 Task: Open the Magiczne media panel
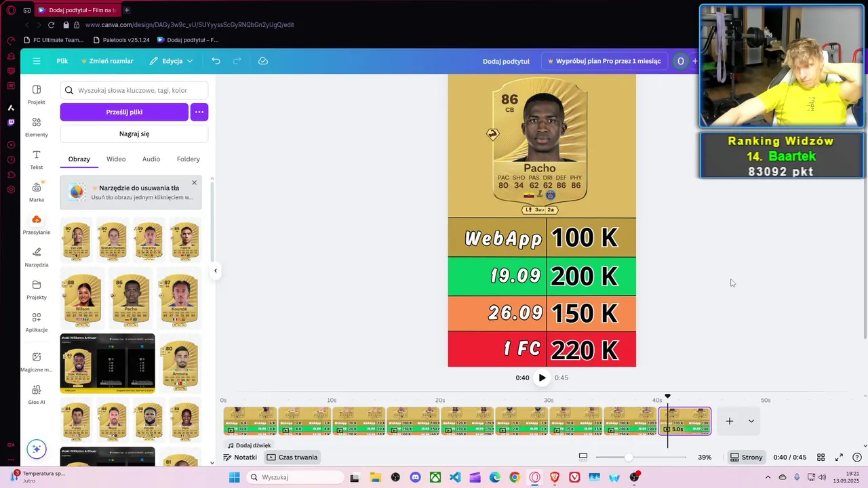click(37, 362)
